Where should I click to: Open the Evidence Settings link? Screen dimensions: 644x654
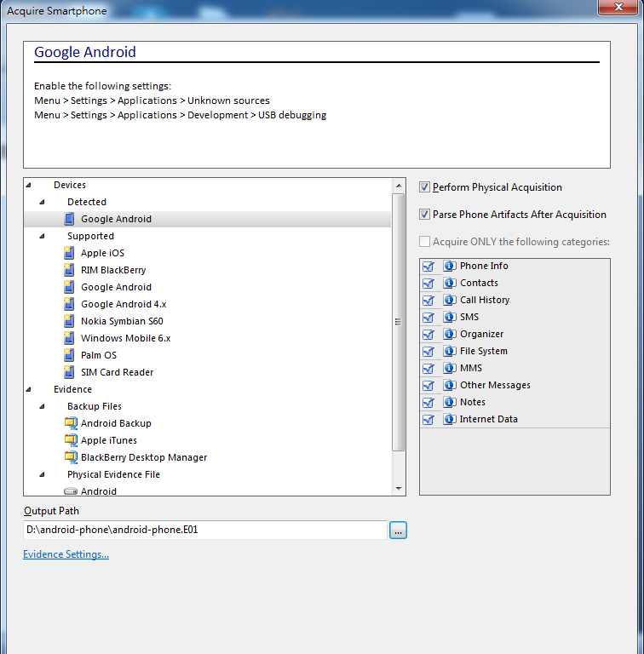point(66,554)
